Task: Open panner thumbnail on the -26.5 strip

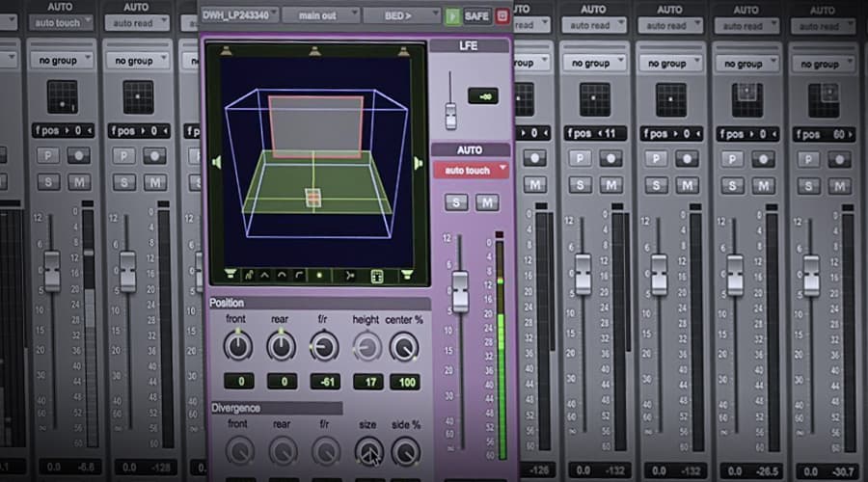Action: click(x=746, y=99)
